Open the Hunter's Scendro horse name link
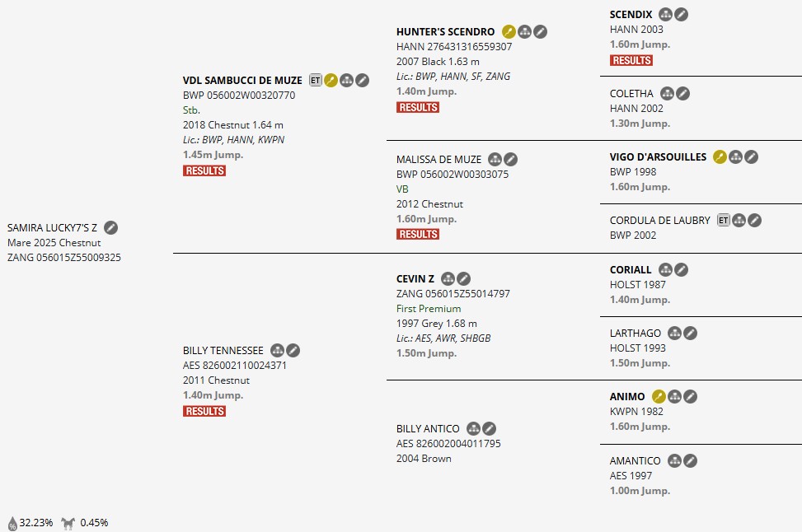Screen dimensions: 802x532 (x=445, y=32)
